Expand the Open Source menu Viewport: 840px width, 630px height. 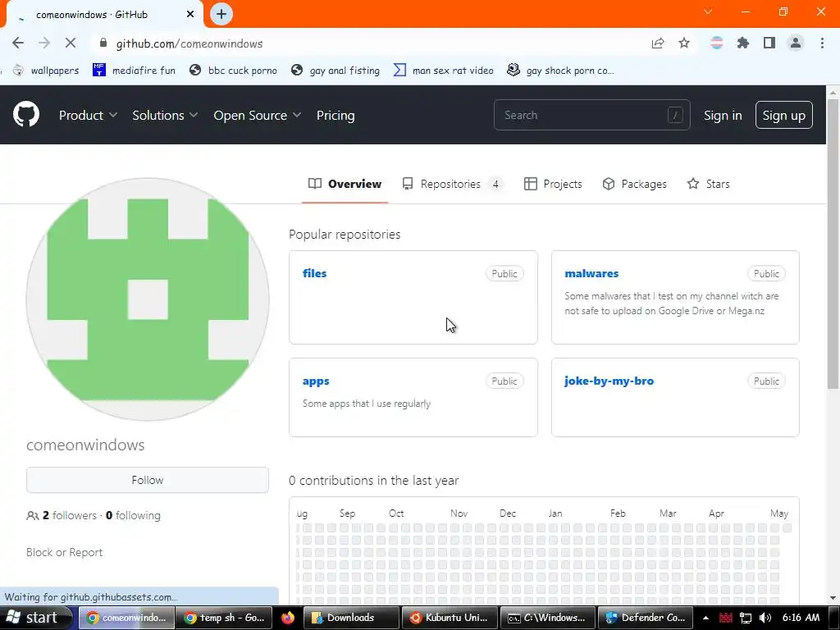click(257, 115)
